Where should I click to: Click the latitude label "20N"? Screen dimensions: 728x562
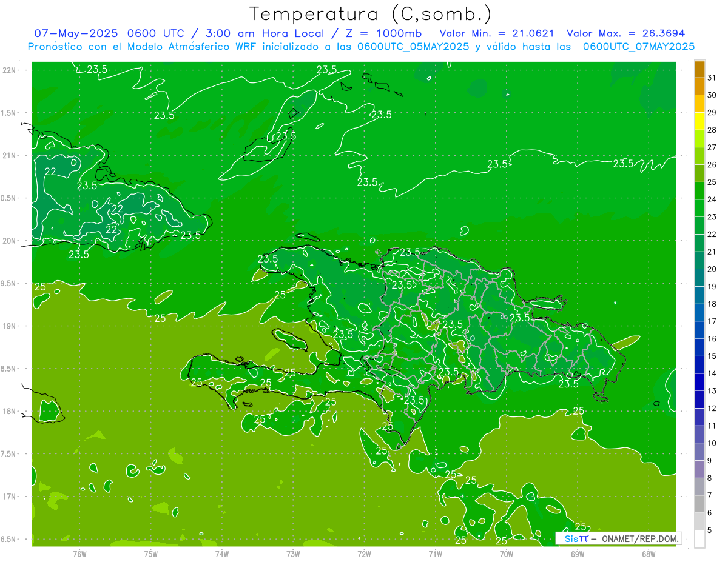point(8,241)
